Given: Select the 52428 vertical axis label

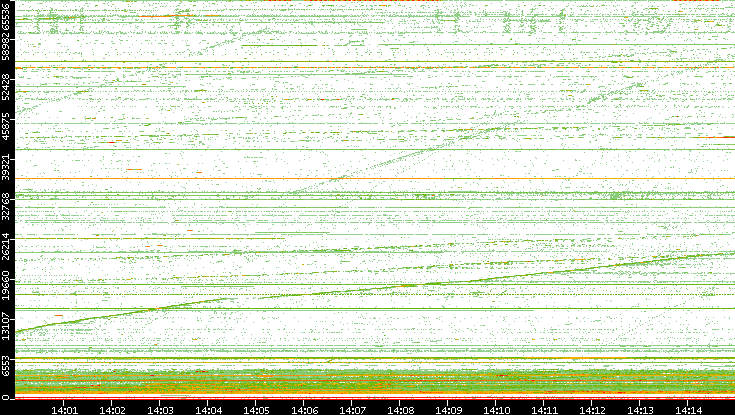Looking at the screenshot, I should [x=5, y=87].
